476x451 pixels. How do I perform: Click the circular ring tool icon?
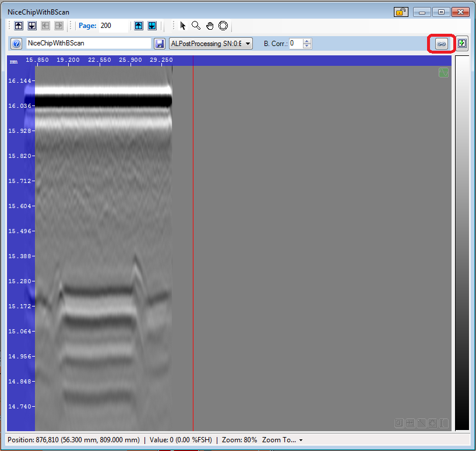223,26
